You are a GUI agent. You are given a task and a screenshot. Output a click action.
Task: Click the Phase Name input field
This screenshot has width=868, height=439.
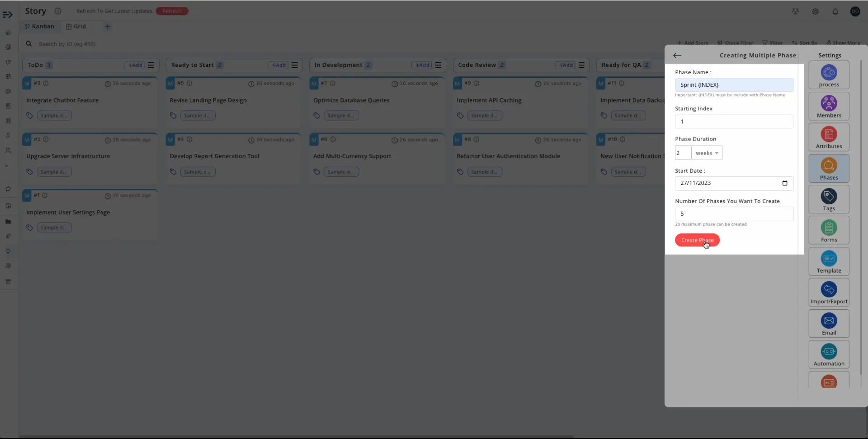[x=734, y=85]
